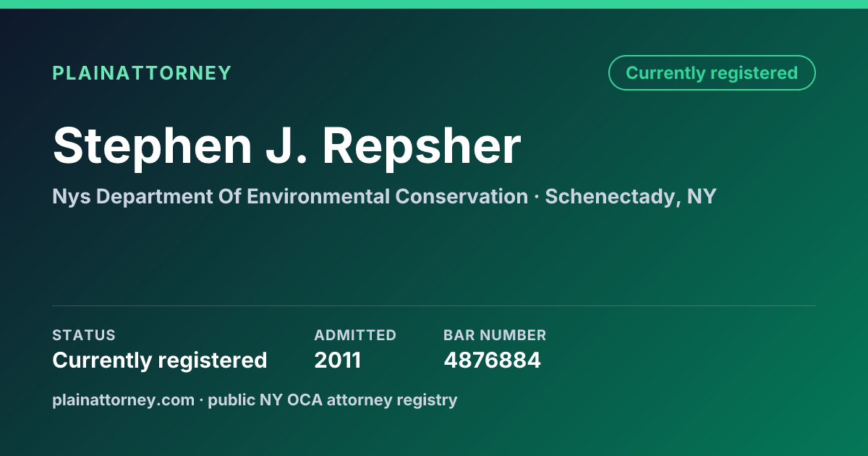Click the word Repsher in the heading
The width and height of the screenshot is (868, 456).
[422, 145]
